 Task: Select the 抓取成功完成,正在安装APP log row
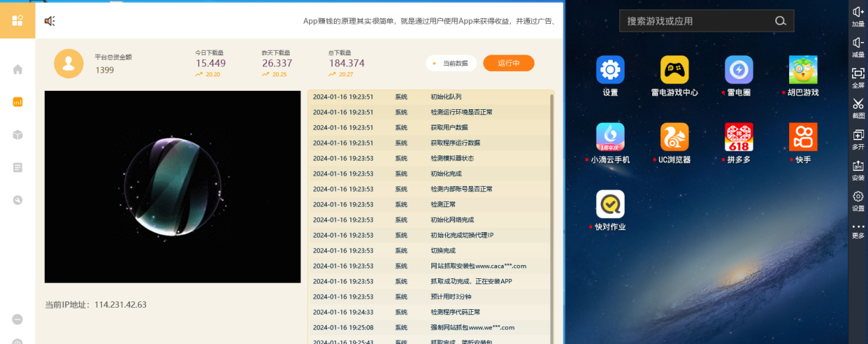pyautogui.click(x=429, y=281)
